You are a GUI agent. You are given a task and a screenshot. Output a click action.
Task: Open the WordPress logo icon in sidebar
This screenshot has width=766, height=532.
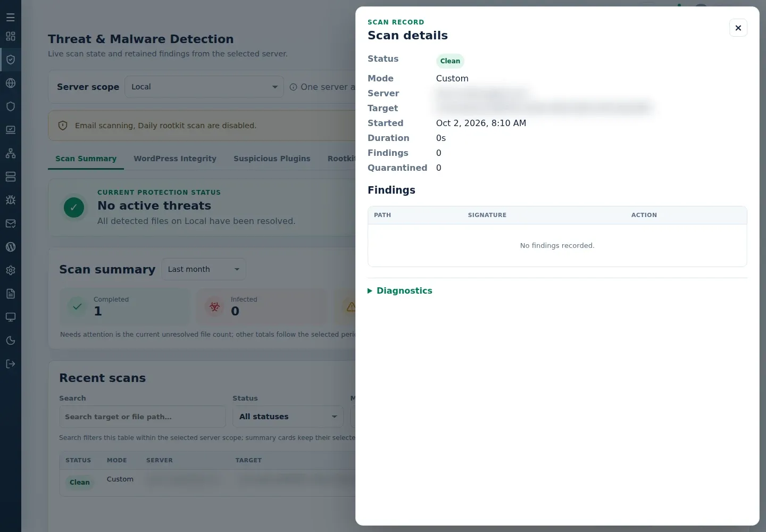(11, 247)
